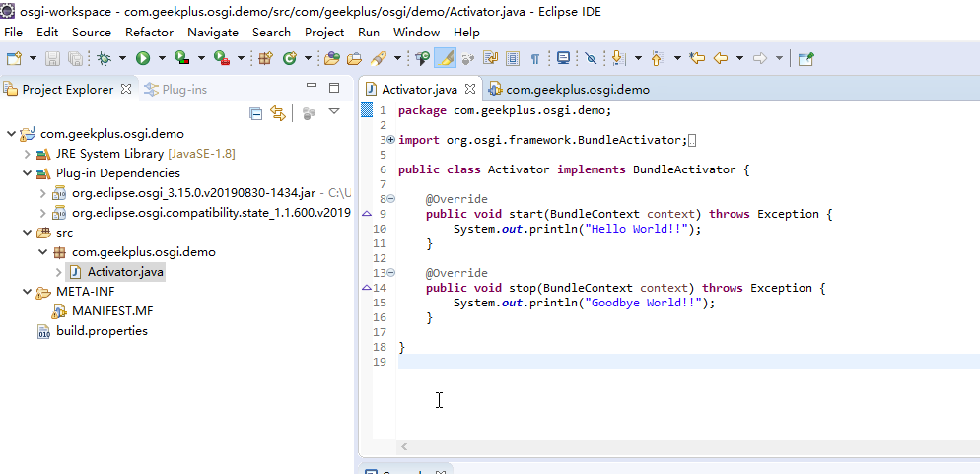980x474 pixels.
Task: Open the File menu
Action: tap(13, 33)
